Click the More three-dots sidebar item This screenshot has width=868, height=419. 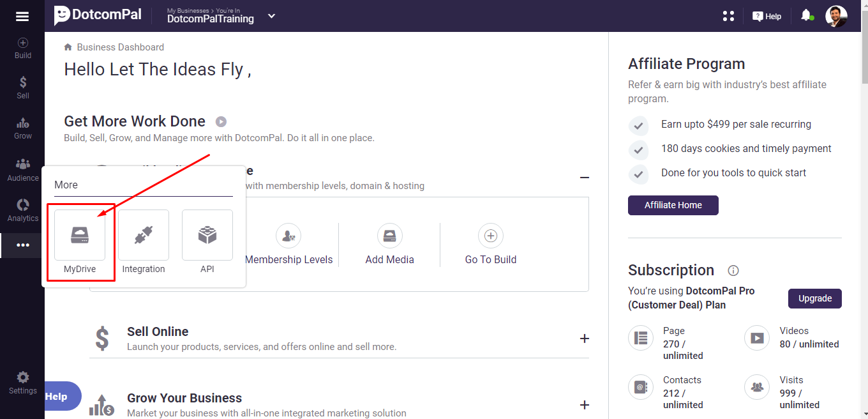click(22, 245)
